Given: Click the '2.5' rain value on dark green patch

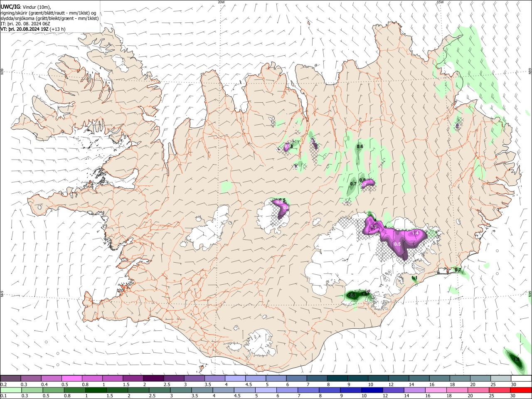Looking at the screenshot, I should (352, 295).
